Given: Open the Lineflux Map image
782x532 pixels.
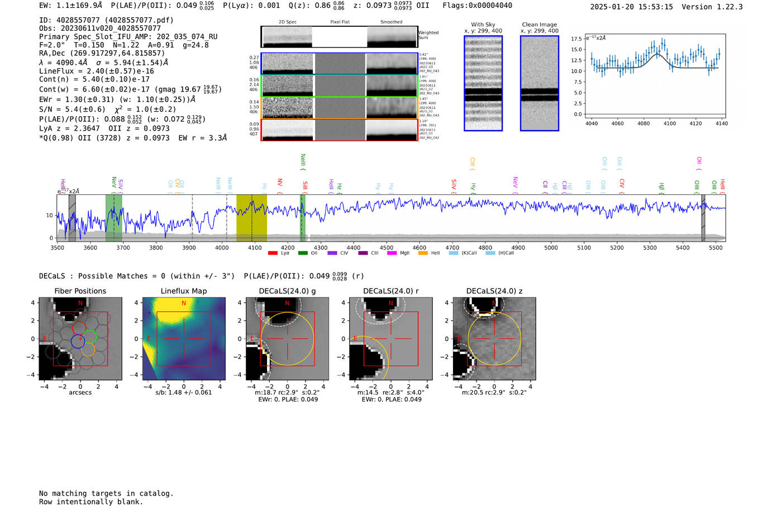Looking at the screenshot, I should pos(184,339).
